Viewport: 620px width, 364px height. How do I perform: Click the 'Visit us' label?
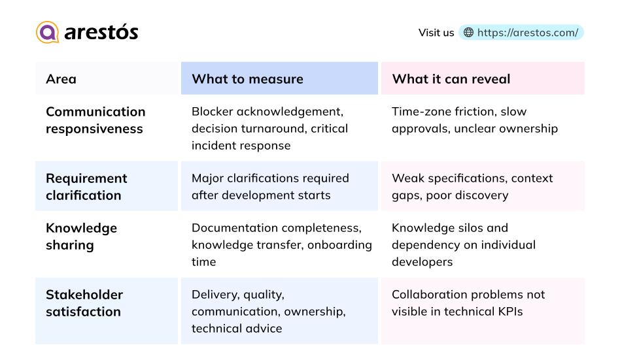[x=436, y=33]
